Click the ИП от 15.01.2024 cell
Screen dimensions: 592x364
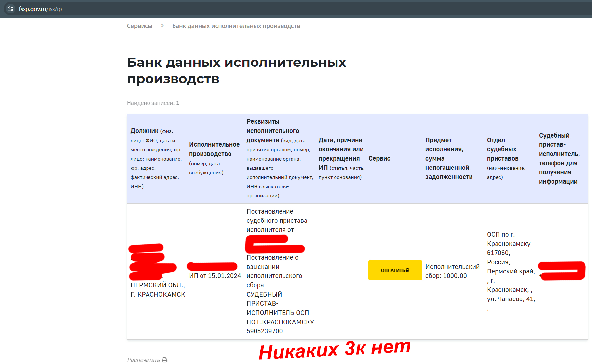tap(215, 276)
